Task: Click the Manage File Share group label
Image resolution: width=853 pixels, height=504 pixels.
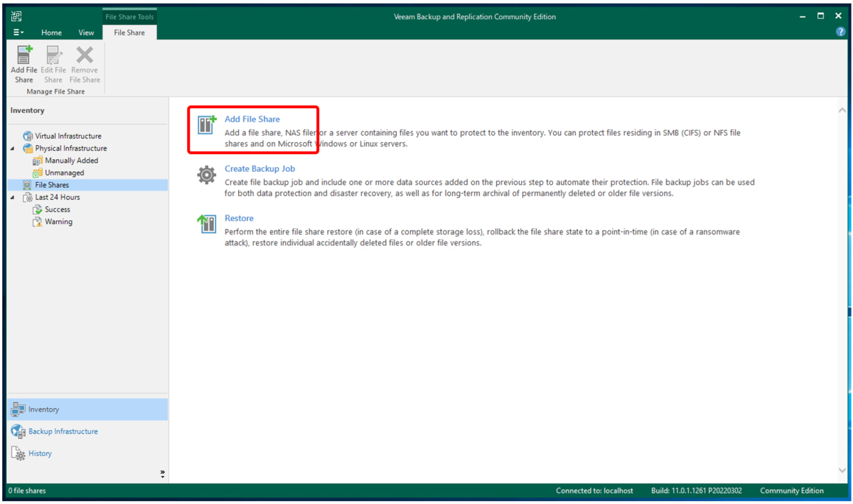Action: point(55,92)
